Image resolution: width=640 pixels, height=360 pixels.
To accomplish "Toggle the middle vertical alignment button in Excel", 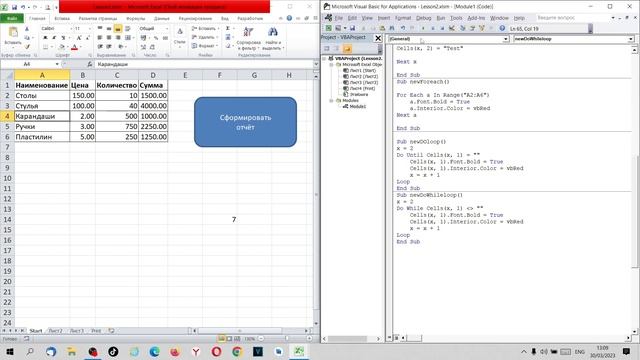I will pyautogui.click(x=109, y=29).
